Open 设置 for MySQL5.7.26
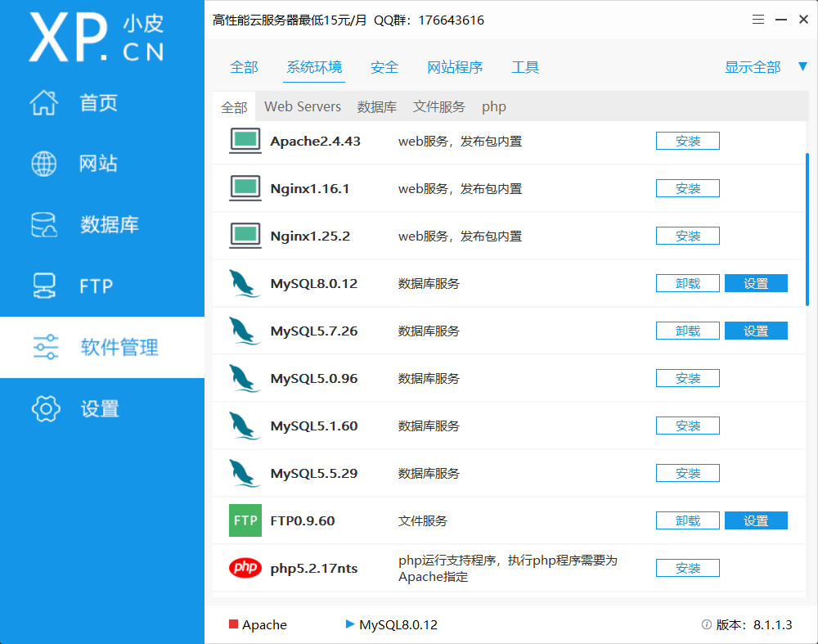818x644 pixels. [x=756, y=331]
